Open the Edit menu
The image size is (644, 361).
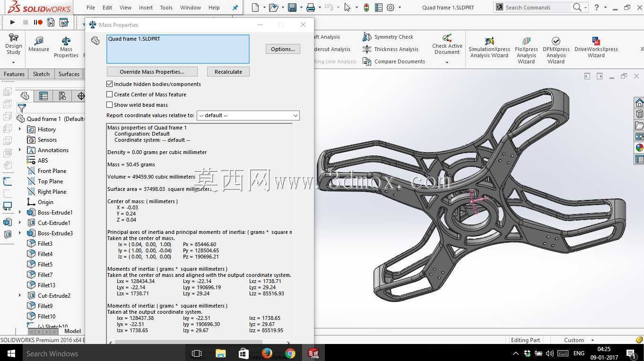pyautogui.click(x=107, y=8)
